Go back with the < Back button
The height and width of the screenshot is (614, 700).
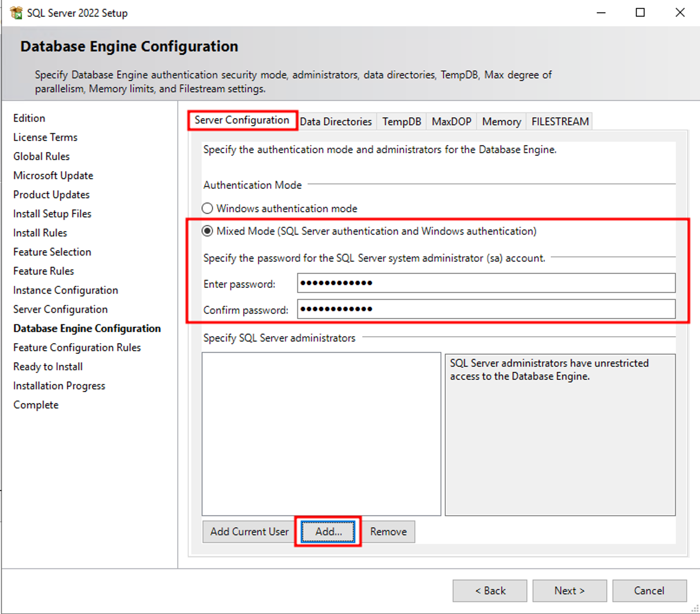tap(490, 591)
